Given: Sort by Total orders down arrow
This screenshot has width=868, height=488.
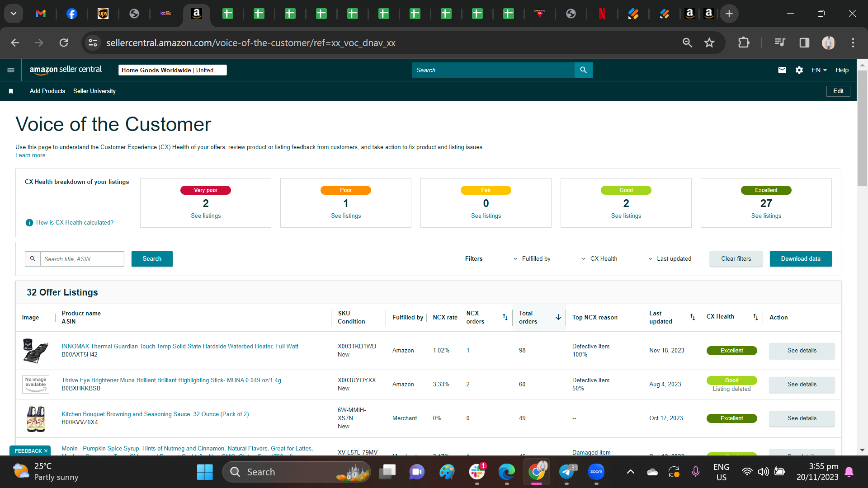Looking at the screenshot, I should coord(558,317).
